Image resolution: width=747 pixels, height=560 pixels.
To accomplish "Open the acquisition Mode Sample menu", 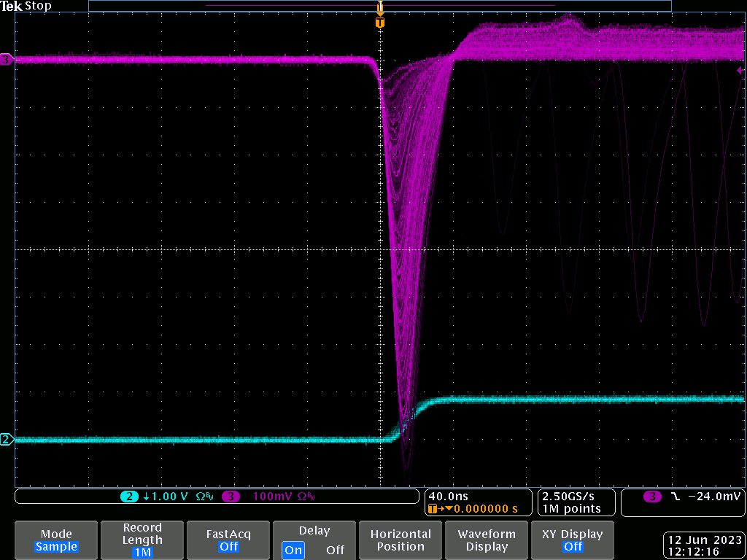I will click(x=56, y=540).
